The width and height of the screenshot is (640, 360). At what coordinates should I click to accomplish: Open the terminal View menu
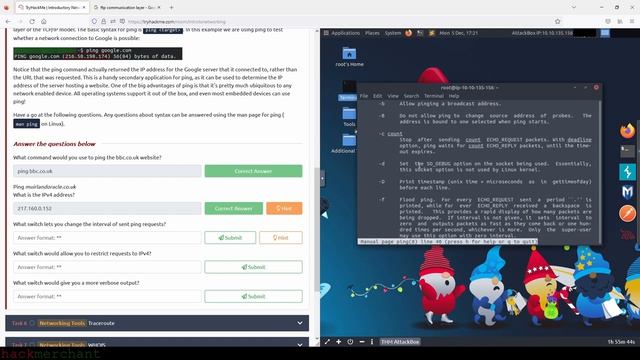click(393, 96)
